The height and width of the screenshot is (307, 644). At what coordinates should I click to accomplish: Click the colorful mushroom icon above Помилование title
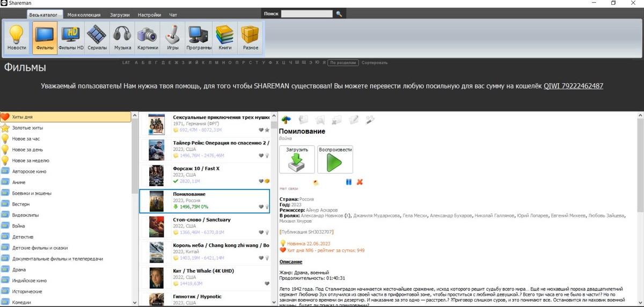tap(287, 120)
